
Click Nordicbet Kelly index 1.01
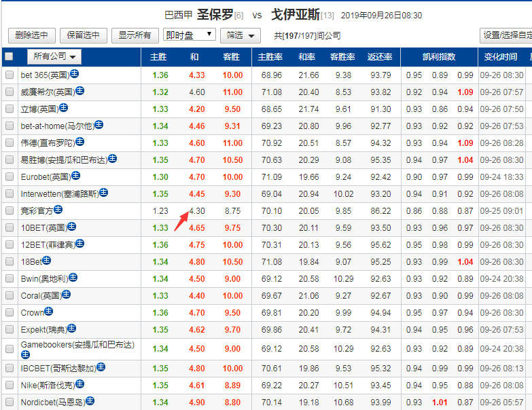point(440,403)
